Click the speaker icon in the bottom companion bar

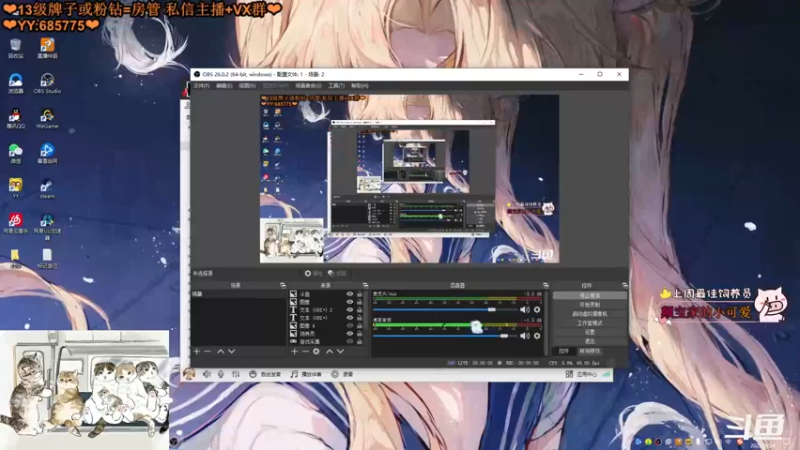207,374
